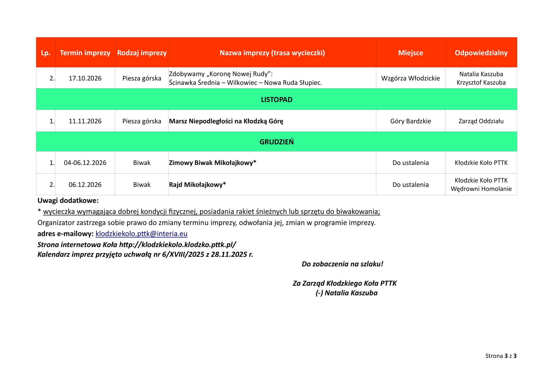Click the 'Góry Bardzkie' location cell
Viewport: 554px width, 392px height.
tap(410, 121)
